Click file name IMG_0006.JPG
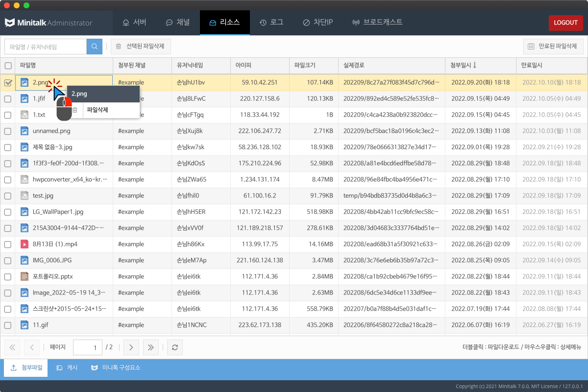The image size is (588, 392). (52, 260)
